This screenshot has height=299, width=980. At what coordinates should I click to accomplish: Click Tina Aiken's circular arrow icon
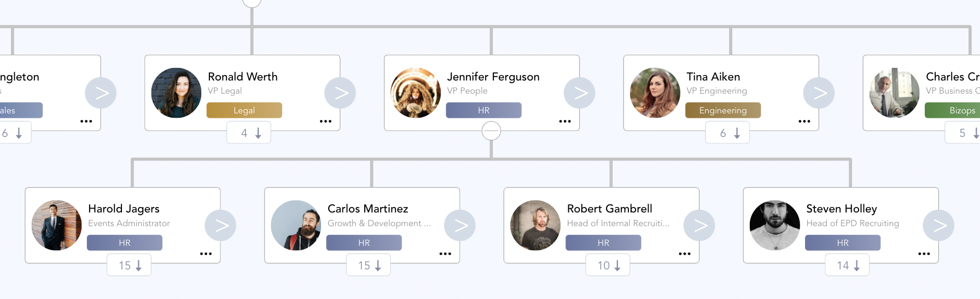pyautogui.click(x=819, y=93)
